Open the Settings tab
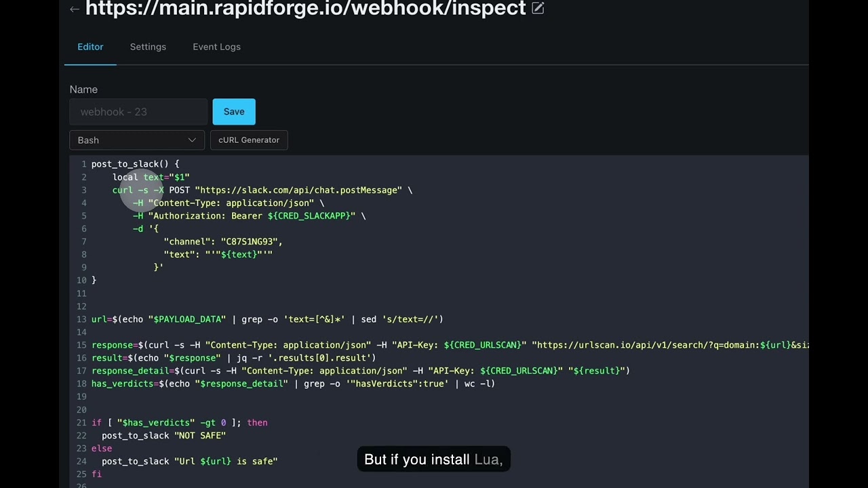 tap(148, 47)
